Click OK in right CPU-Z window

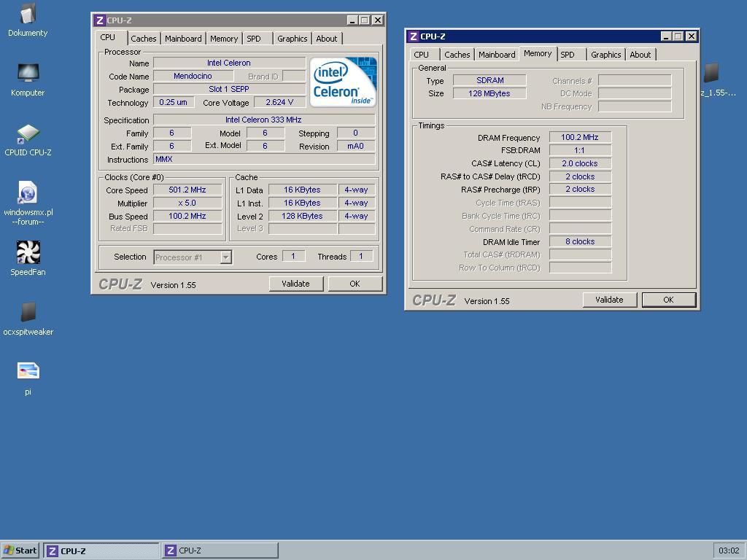tap(668, 300)
